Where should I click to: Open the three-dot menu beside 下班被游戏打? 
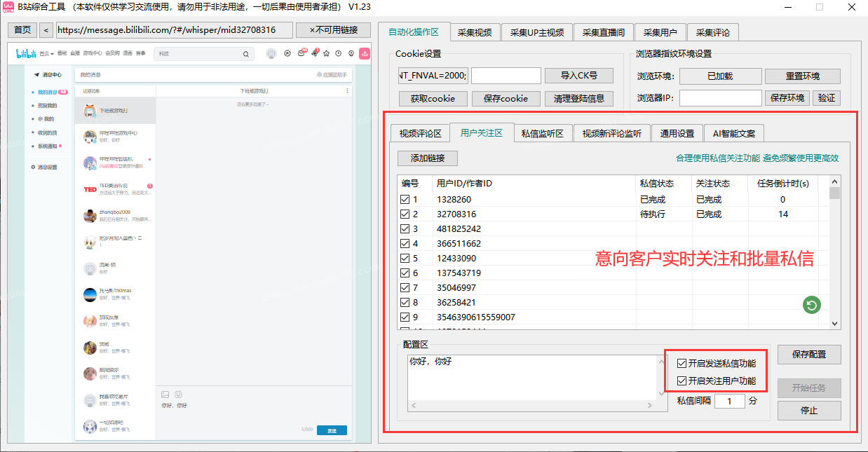point(347,89)
